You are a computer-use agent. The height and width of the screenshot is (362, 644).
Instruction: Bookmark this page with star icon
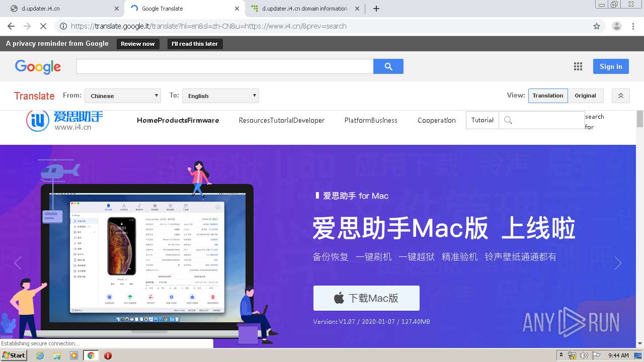[x=597, y=26]
